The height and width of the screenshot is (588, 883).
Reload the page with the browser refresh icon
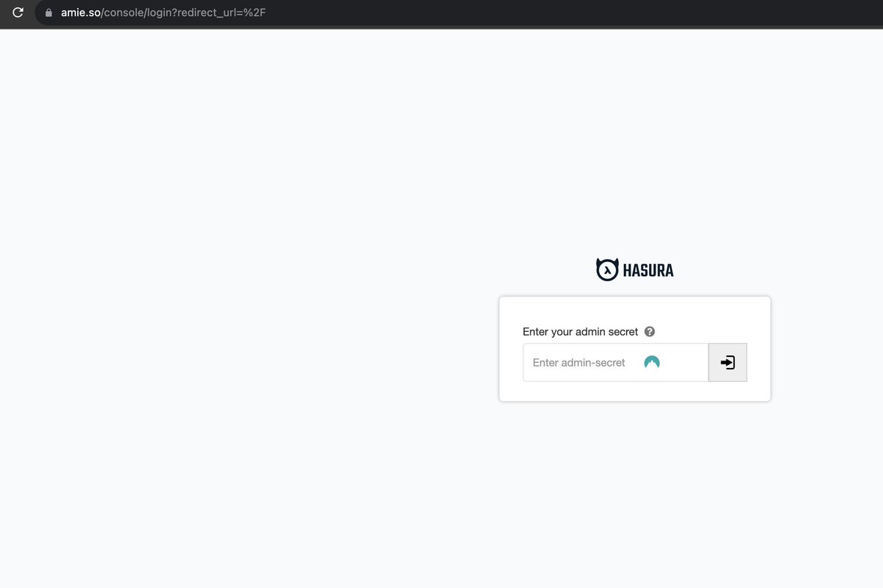18,13
